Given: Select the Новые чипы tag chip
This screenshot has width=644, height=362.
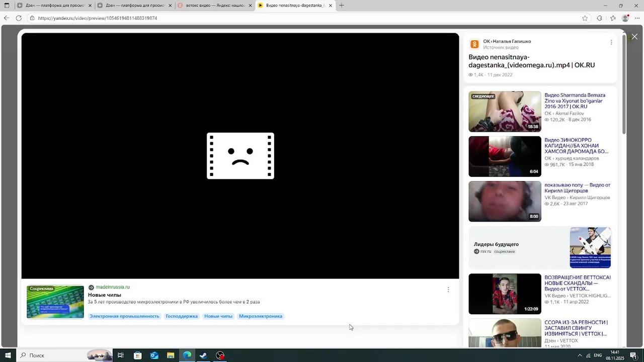Looking at the screenshot, I should pos(218,316).
